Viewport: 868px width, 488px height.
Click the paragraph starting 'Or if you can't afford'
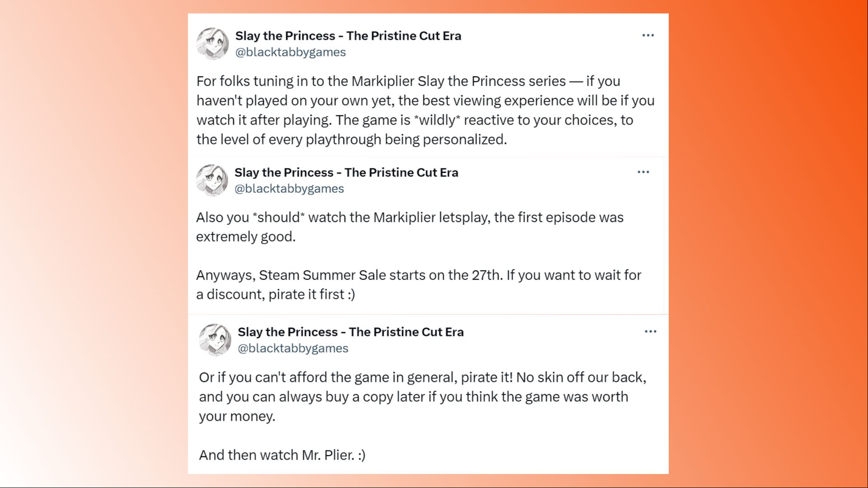422,396
